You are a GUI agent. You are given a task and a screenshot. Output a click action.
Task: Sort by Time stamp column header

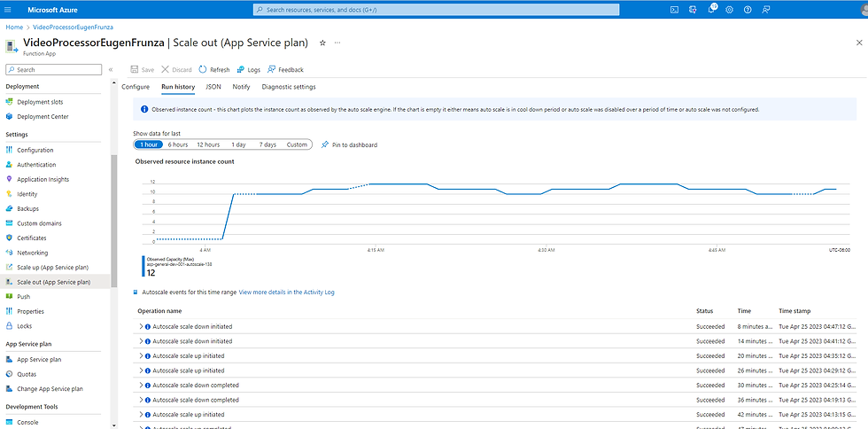tap(794, 311)
